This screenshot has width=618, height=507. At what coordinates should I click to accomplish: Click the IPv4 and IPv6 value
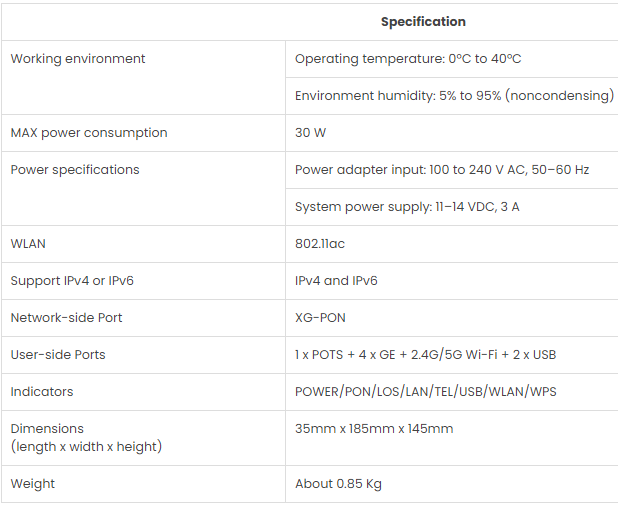coord(336,281)
